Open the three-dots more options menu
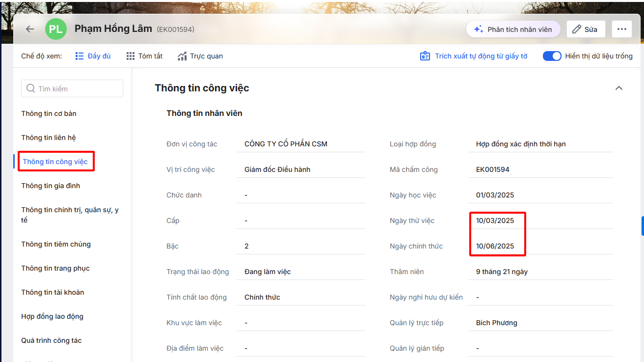Image resolution: width=644 pixels, height=362 pixels. click(621, 29)
